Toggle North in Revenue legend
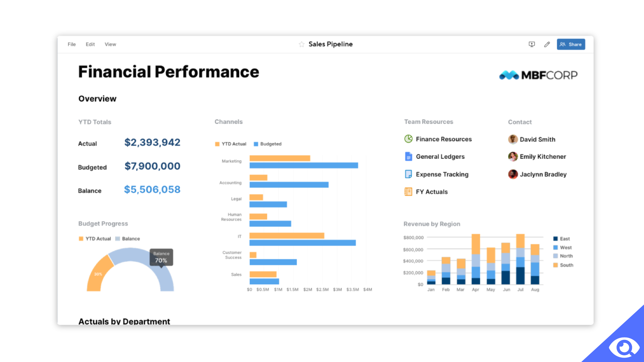 tap(563, 256)
